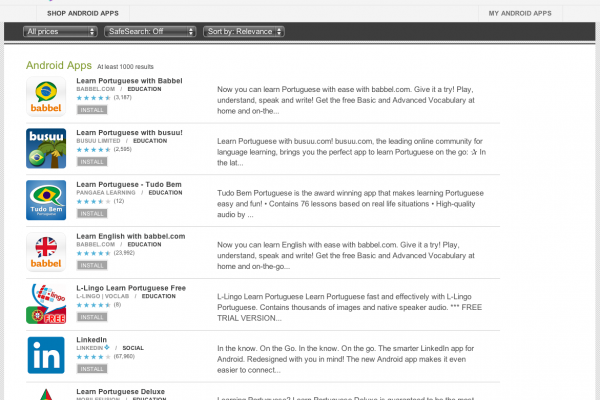
Task: Click the Android Apps heading
Action: 59,65
